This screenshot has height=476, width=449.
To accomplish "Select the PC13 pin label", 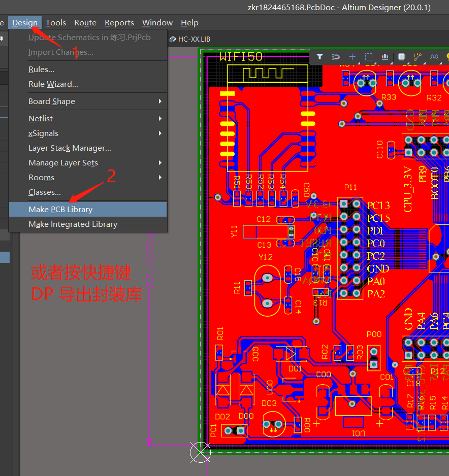I will coord(378,206).
